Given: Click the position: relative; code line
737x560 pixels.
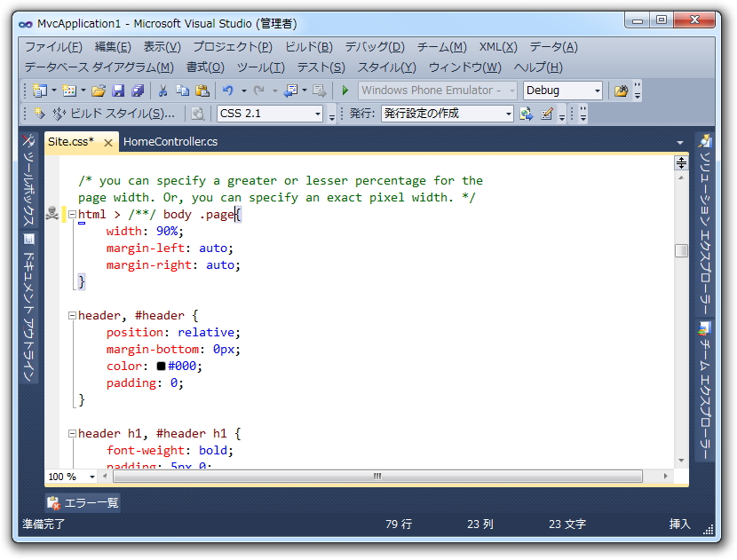Looking at the screenshot, I should tap(173, 332).
